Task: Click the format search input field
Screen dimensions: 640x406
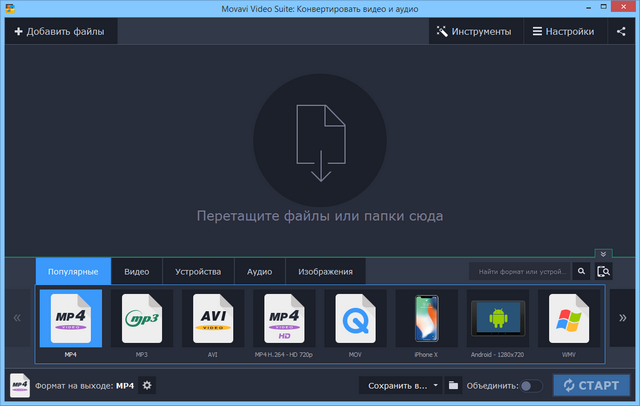Action: coord(520,271)
